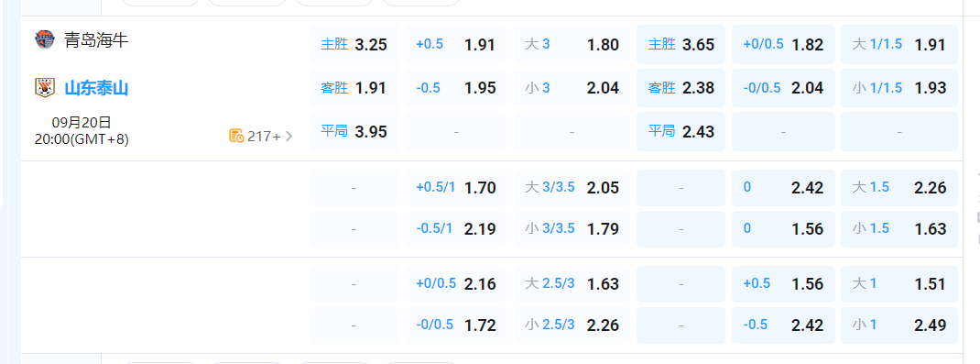Image resolution: width=980 pixels, height=364 pixels.
Task: Pick half-time 客胜 odds 2.38
Action: click(x=681, y=88)
